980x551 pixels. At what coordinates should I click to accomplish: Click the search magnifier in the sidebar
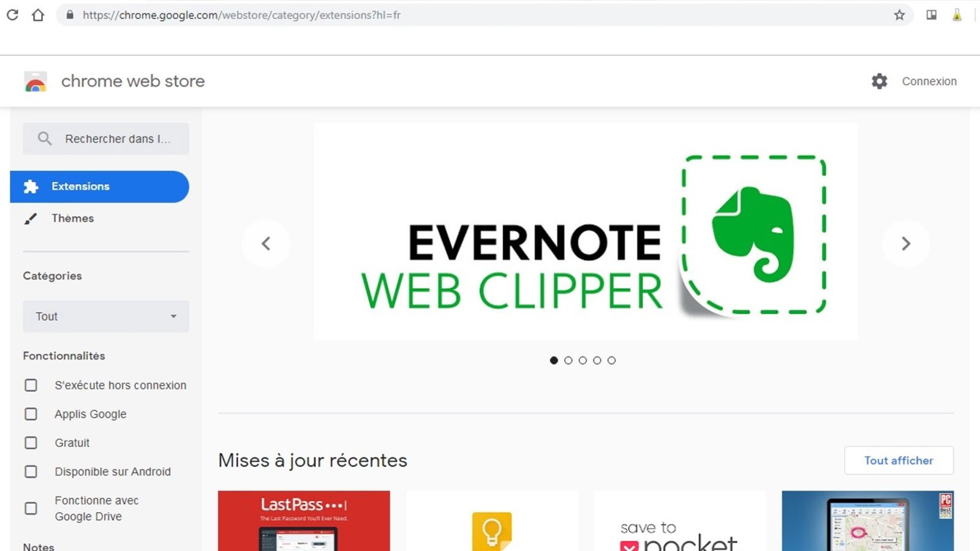44,138
